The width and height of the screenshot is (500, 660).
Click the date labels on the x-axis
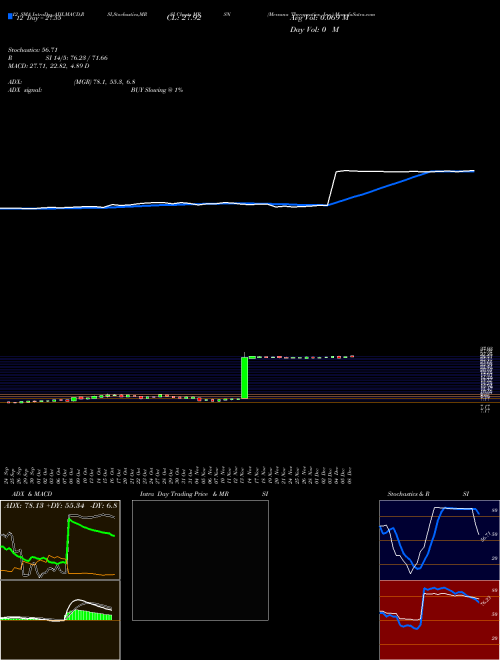coord(178,475)
